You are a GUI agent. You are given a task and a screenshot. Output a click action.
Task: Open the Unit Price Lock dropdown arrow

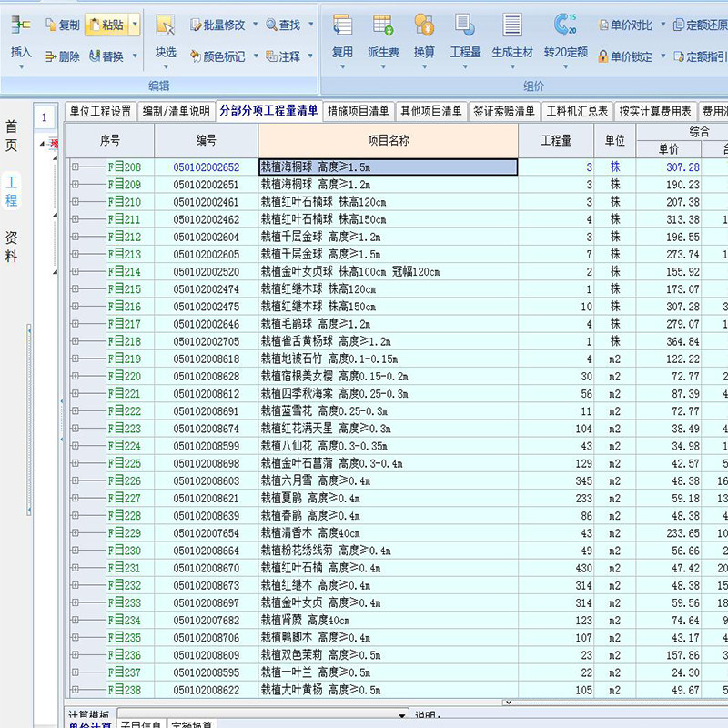tap(662, 56)
